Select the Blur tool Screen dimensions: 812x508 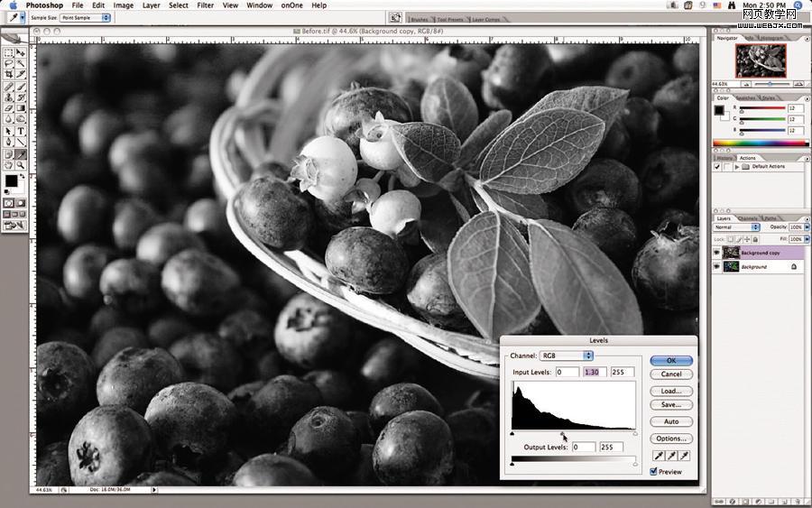click(x=9, y=118)
